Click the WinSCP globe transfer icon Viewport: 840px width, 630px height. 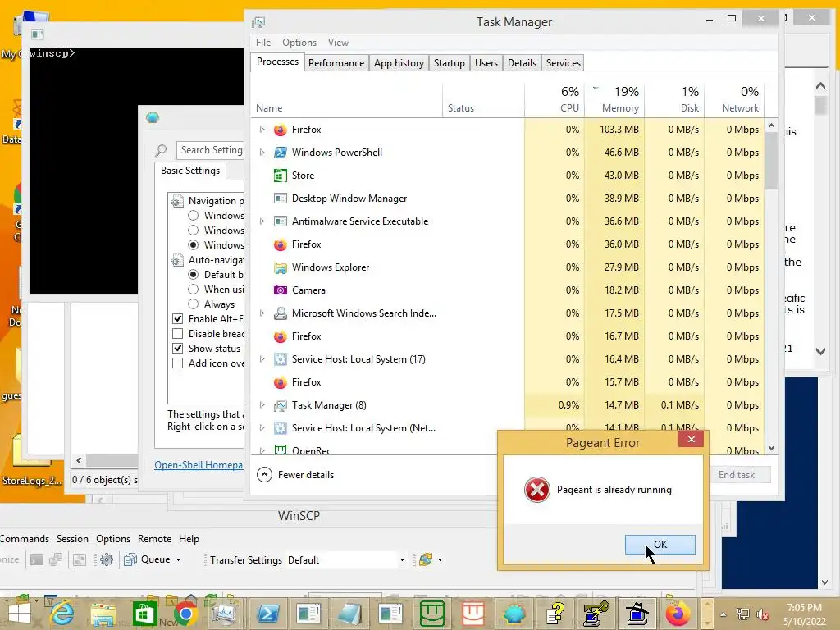coord(426,559)
